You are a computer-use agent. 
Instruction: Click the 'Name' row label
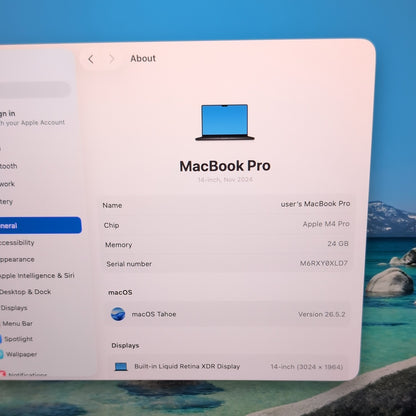[112, 205]
